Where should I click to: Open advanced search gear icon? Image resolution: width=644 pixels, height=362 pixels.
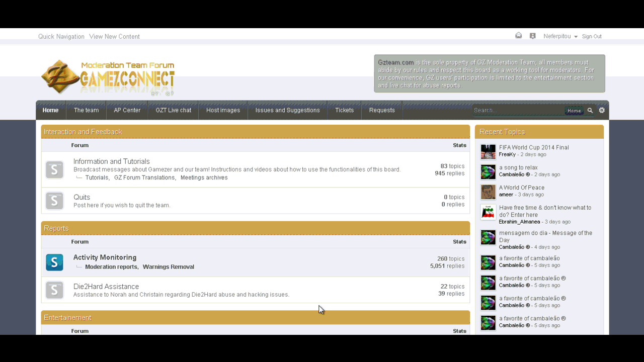[602, 110]
